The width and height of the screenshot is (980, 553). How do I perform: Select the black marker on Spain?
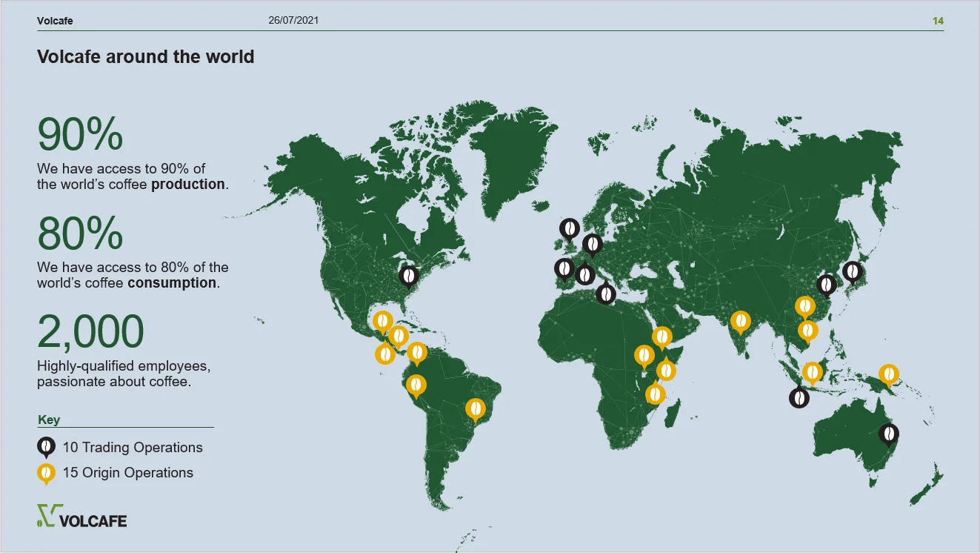[564, 268]
